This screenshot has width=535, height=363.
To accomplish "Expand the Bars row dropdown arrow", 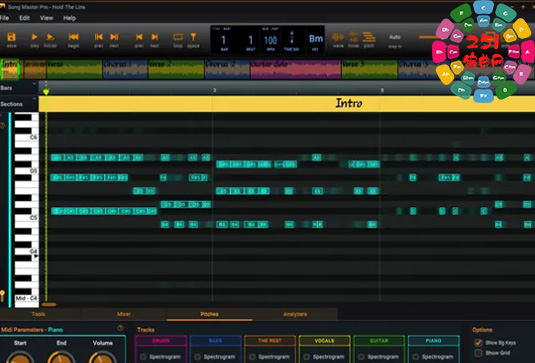I will click(34, 84).
